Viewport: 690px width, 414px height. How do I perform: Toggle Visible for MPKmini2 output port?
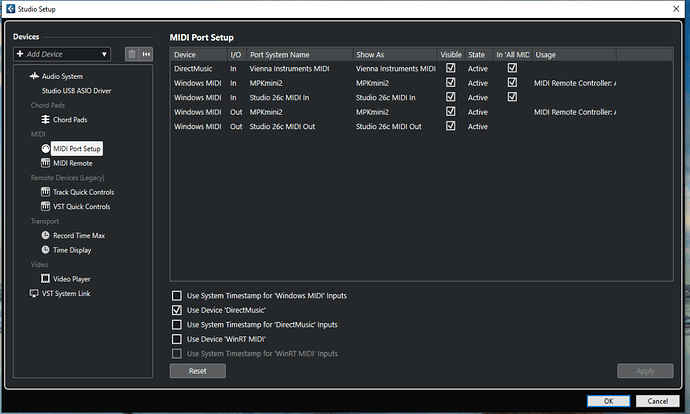451,111
